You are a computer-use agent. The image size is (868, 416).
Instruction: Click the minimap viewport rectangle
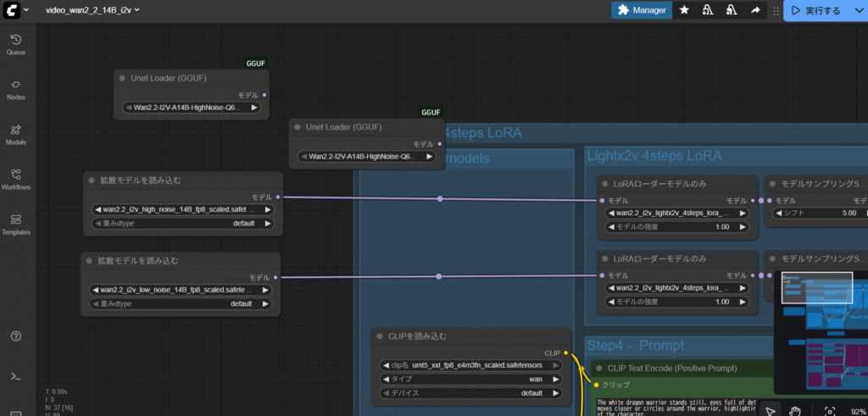[x=817, y=288]
